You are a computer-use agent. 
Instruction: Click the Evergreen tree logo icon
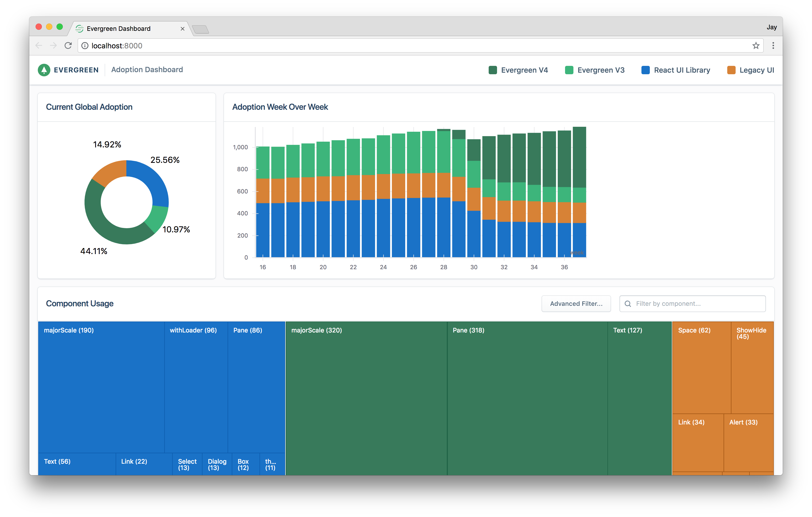44,70
